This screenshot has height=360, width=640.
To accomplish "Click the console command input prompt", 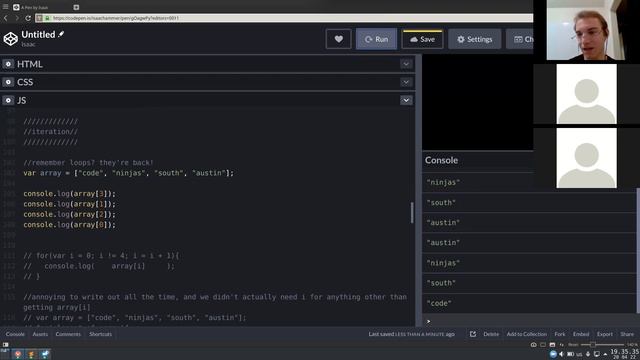I will (531, 321).
